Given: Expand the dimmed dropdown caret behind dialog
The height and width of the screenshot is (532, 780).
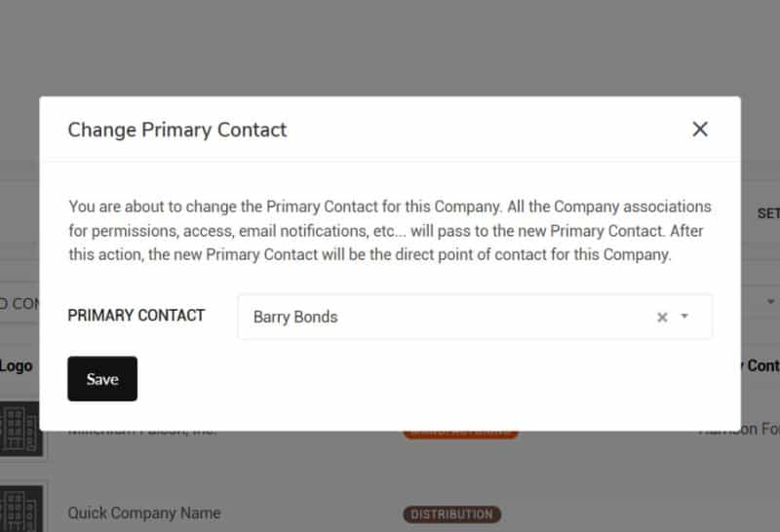Looking at the screenshot, I should click(770, 302).
